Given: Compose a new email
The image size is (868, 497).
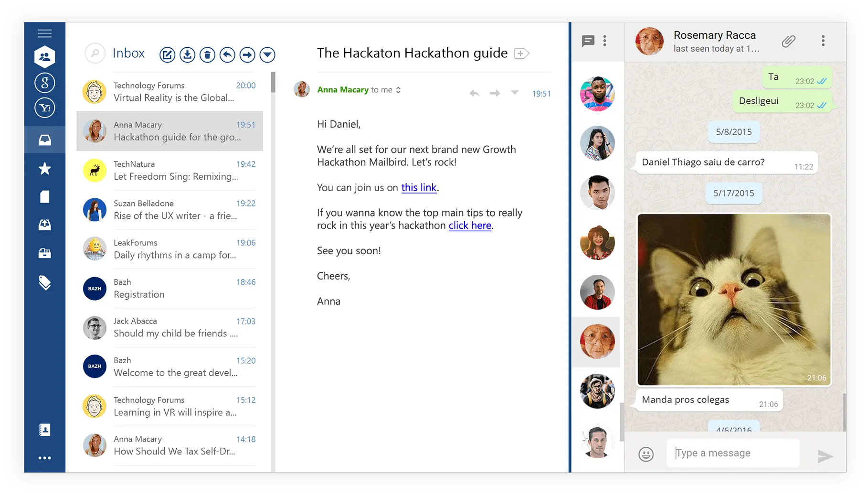Looking at the screenshot, I should click(x=167, y=55).
